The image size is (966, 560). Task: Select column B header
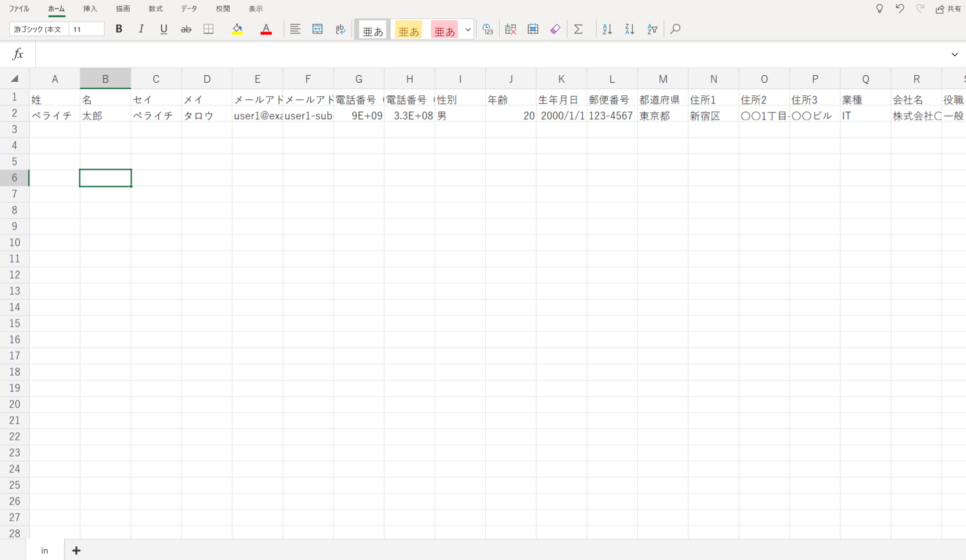pos(106,79)
